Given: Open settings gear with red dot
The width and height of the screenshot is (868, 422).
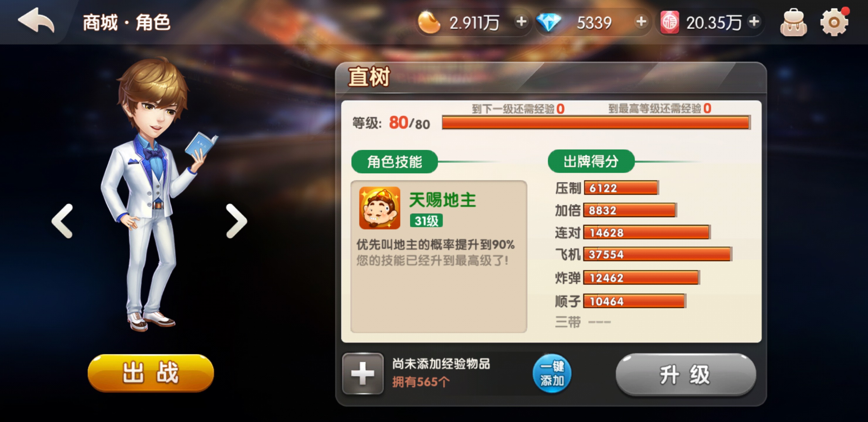Looking at the screenshot, I should (x=834, y=22).
